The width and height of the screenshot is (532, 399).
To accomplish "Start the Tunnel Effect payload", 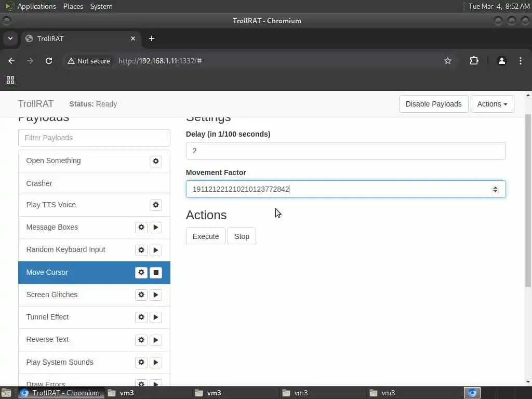I will (156, 317).
